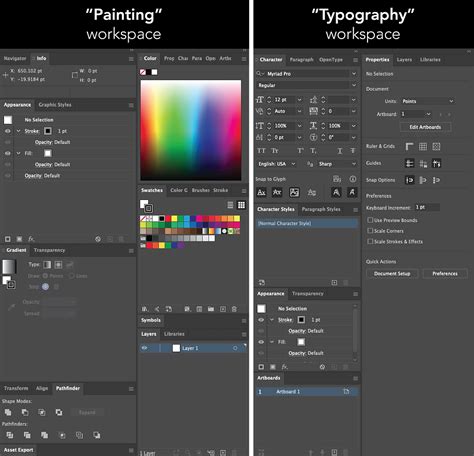The height and width of the screenshot is (456, 474).
Task: Switch Swatches panel to list view
Action: pyautogui.click(x=230, y=205)
